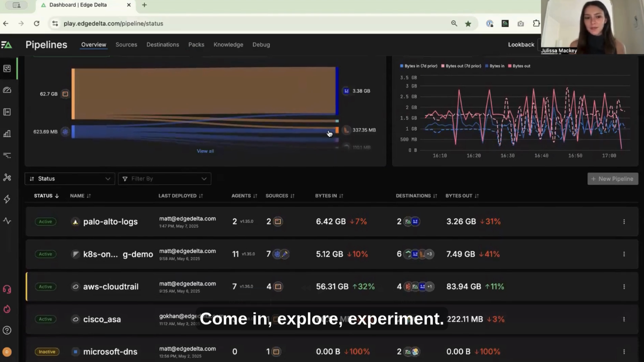Click the support headphones icon in the sidebar
This screenshot has width=644, height=362.
coord(7,289)
